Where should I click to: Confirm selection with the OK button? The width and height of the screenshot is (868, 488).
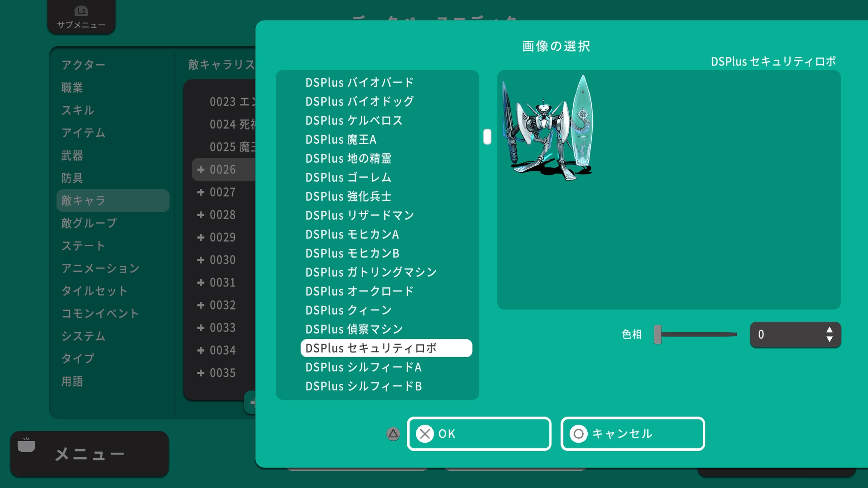pos(479,434)
